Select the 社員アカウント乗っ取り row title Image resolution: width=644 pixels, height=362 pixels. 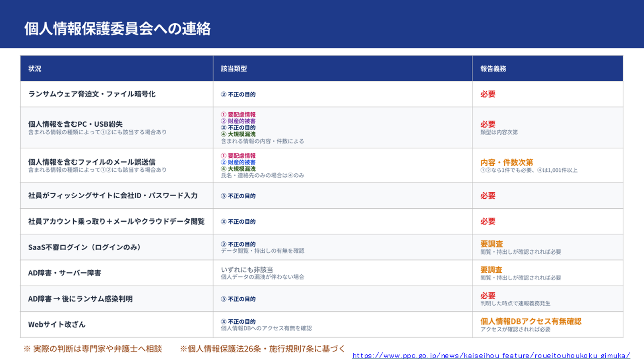point(116,221)
